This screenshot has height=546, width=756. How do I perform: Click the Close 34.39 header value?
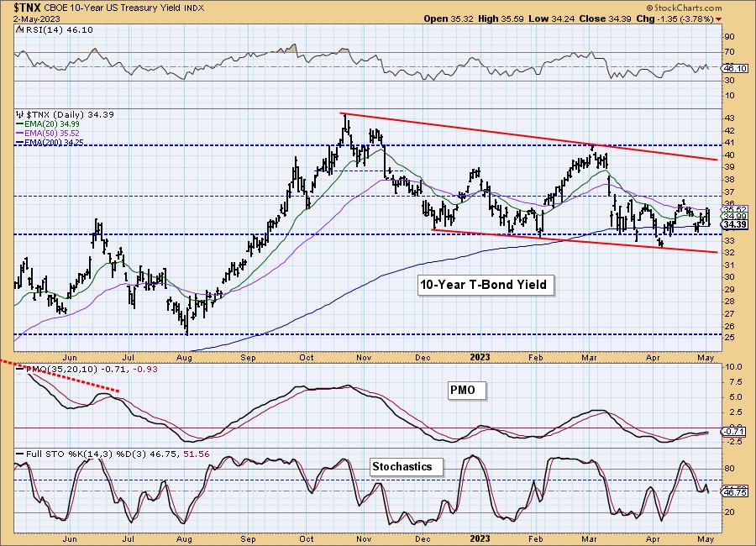[606, 18]
